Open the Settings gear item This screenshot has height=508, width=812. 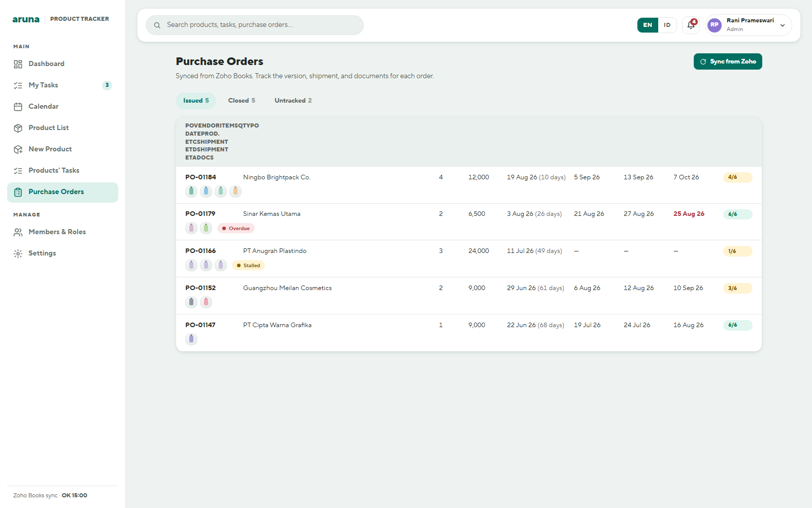(62, 253)
